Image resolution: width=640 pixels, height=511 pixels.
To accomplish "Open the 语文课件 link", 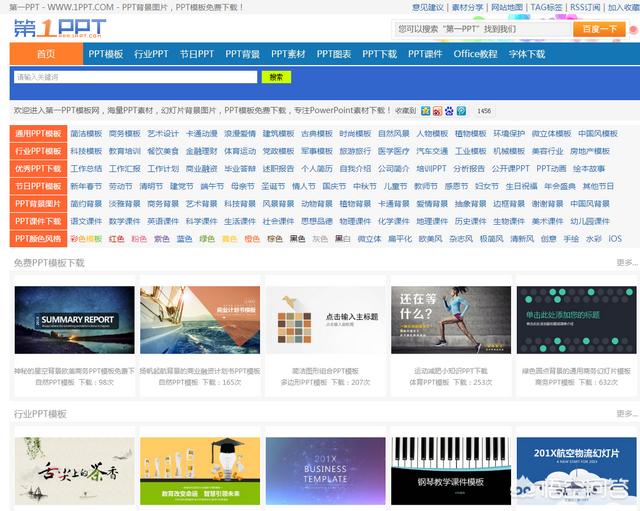I will pyautogui.click(x=86, y=221).
